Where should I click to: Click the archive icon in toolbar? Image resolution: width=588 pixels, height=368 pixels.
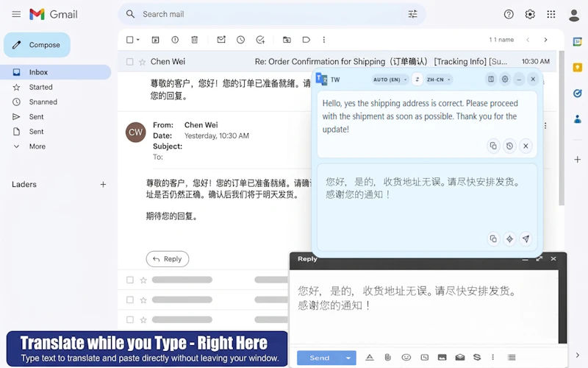pyautogui.click(x=155, y=40)
